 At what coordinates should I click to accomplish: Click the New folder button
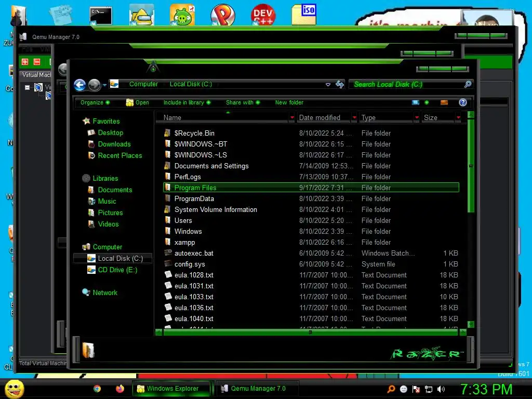pyautogui.click(x=289, y=102)
